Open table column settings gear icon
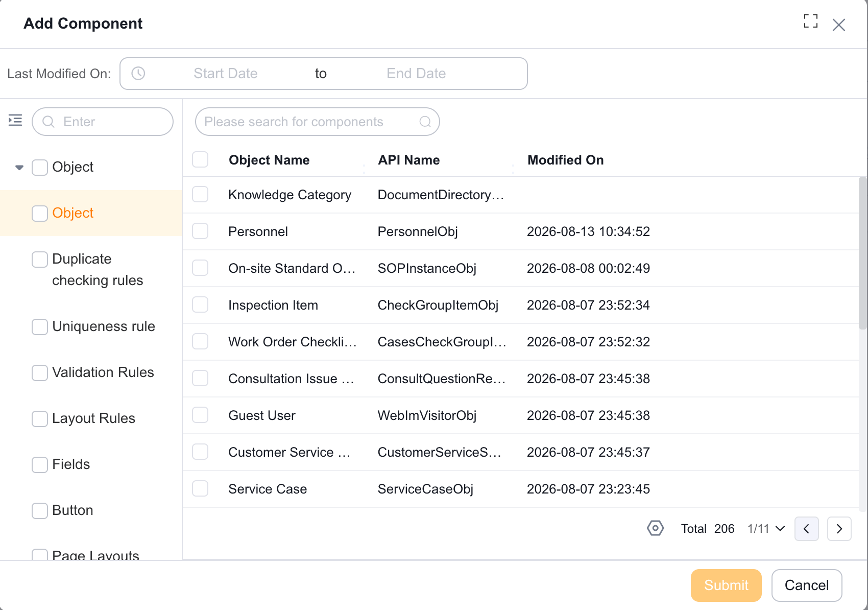 click(655, 528)
